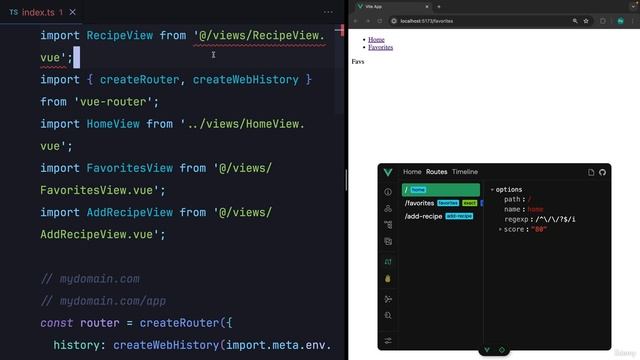
Task: Open a new browser tab
Action: point(439,7)
